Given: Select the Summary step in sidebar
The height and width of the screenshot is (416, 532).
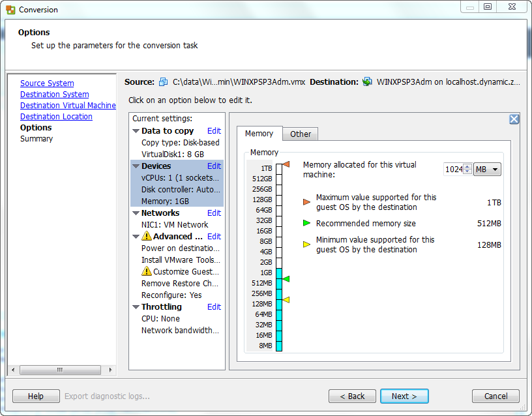Looking at the screenshot, I should [37, 139].
